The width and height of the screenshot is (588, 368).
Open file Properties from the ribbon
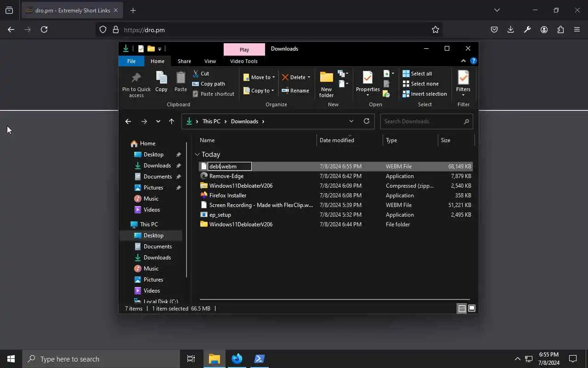[368, 84]
